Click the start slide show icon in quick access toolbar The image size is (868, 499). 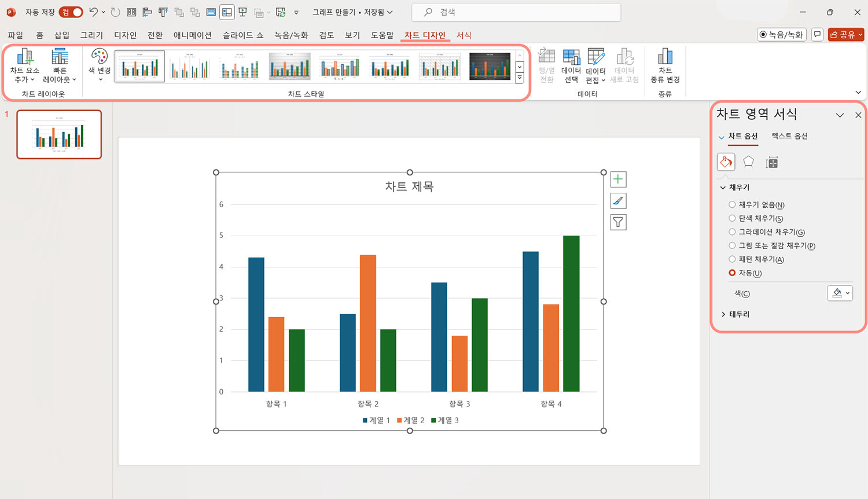(243, 12)
